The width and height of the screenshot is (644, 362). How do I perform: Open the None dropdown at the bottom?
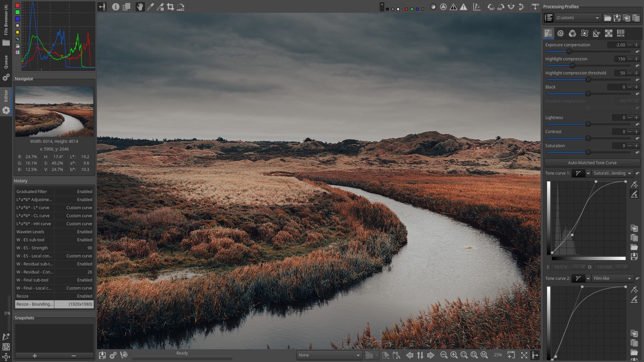point(330,355)
